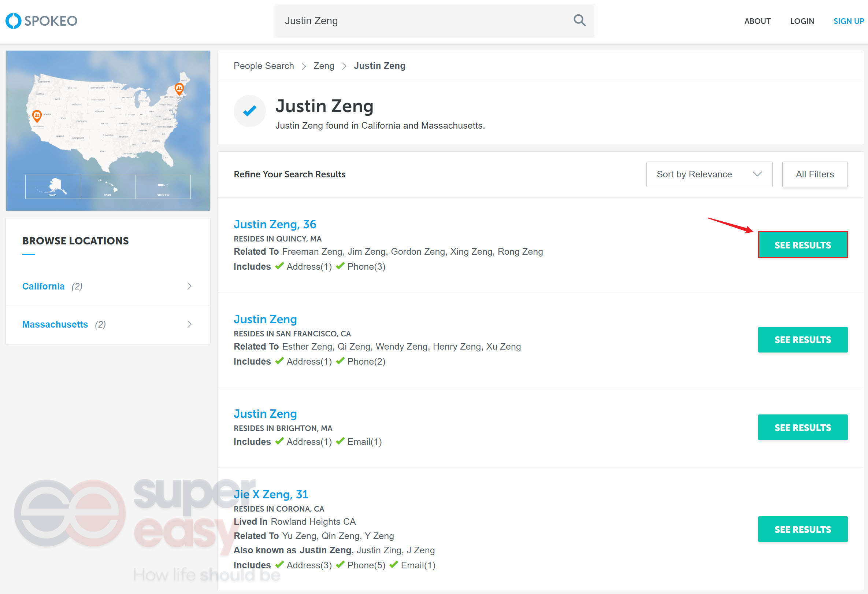Click the Spokeo logo icon

tap(14, 21)
